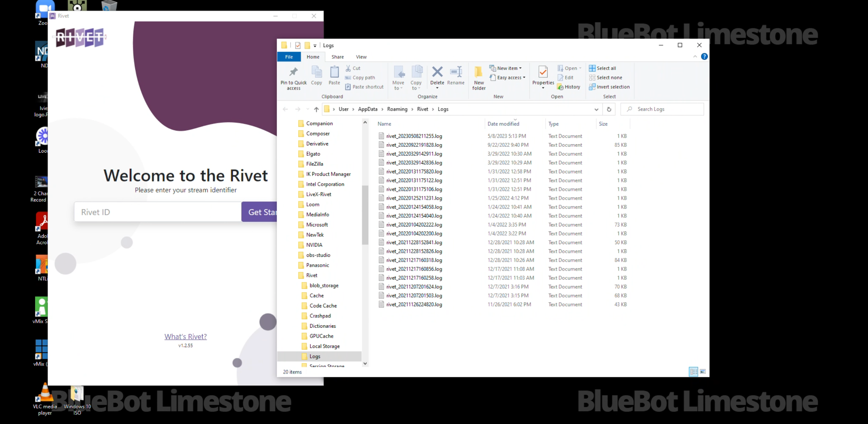868x424 pixels.
Task: Select file rivet_20220922191828.log
Action: (414, 145)
